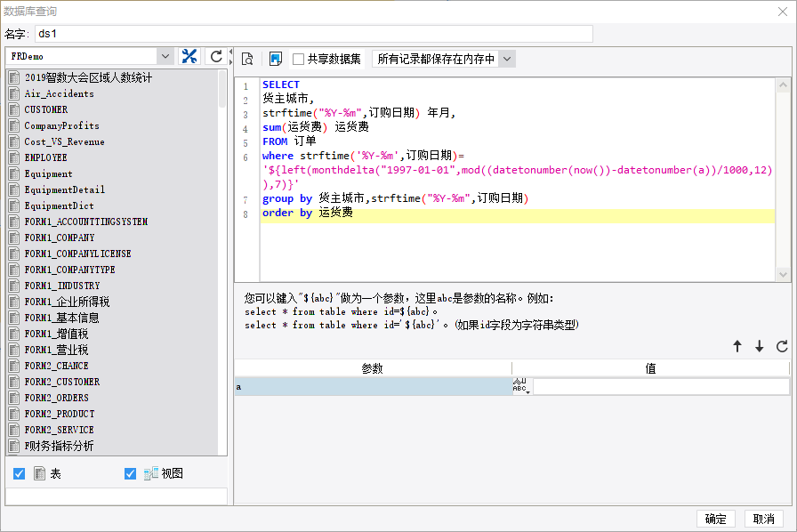The width and height of the screenshot is (797, 532).
Task: Click the 名字 input field containing ds1
Action: click(314, 34)
